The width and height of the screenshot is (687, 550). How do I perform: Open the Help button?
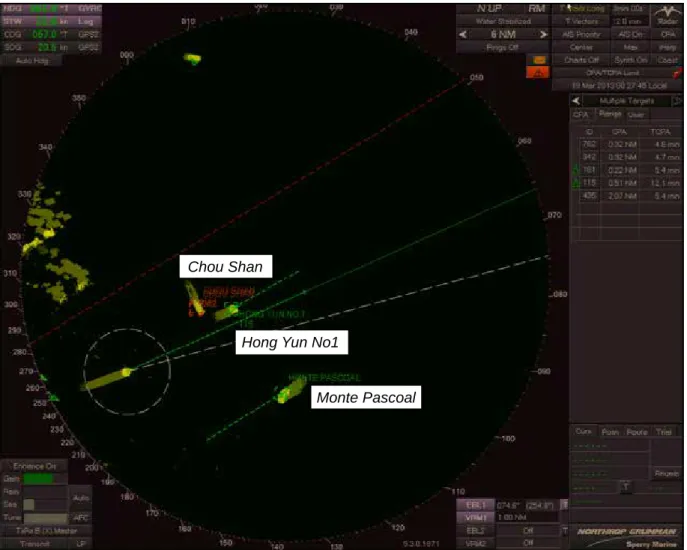pyautogui.click(x=667, y=47)
